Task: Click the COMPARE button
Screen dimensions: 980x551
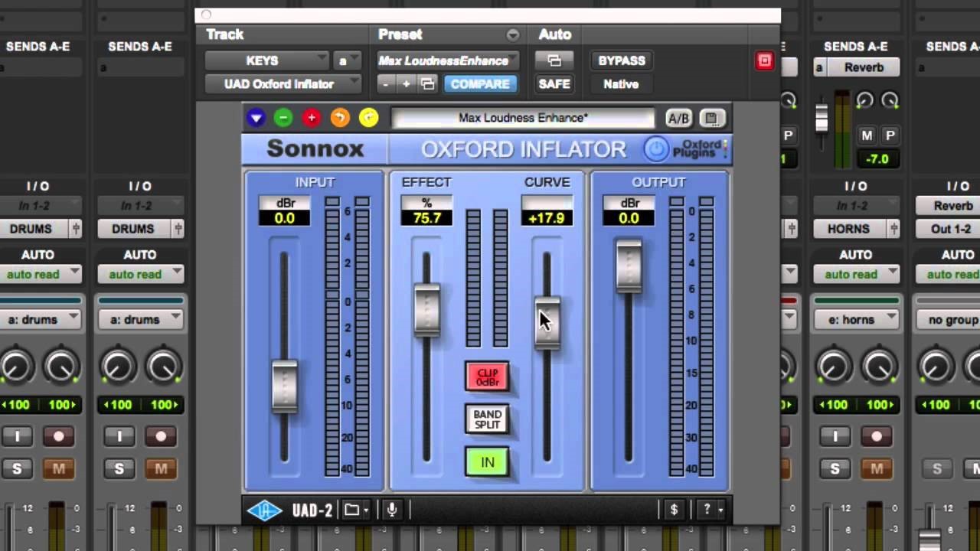Action: [x=481, y=84]
